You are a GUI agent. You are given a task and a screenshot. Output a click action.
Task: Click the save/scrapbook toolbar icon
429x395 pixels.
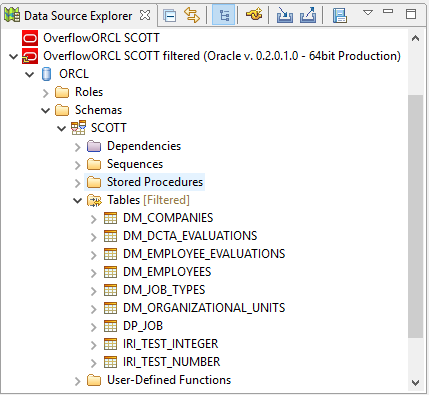coord(340,16)
